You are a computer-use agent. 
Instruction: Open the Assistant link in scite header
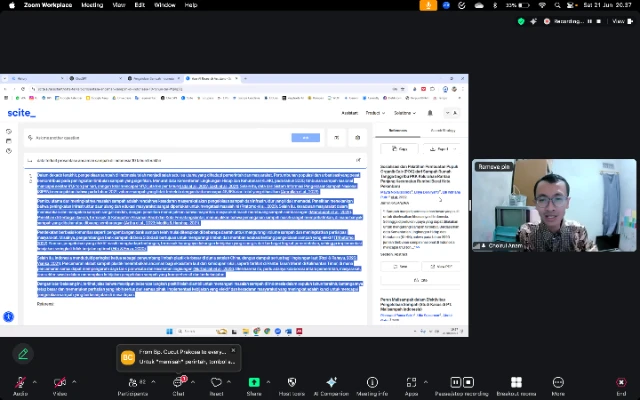pos(350,113)
